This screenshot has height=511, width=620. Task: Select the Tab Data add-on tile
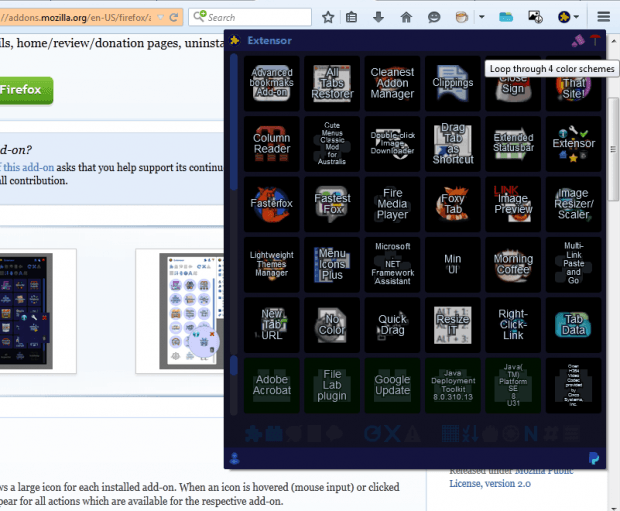(x=574, y=324)
